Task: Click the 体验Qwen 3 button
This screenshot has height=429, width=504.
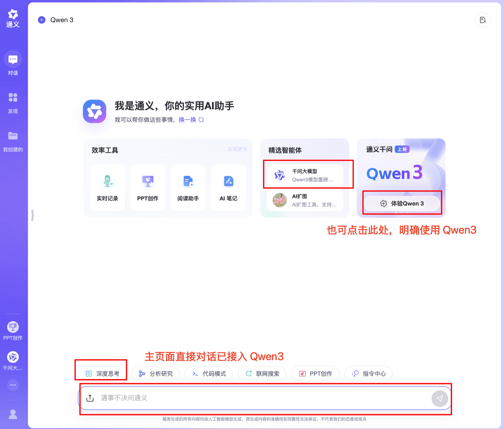Action: 402,203
